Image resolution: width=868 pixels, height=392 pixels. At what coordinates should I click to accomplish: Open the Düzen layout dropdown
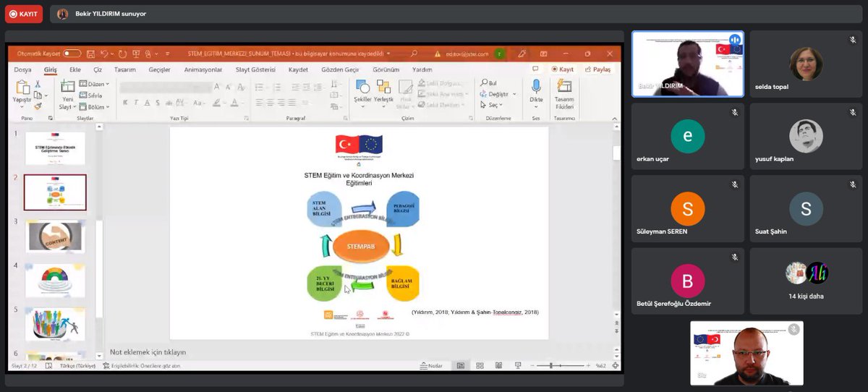tap(94, 84)
